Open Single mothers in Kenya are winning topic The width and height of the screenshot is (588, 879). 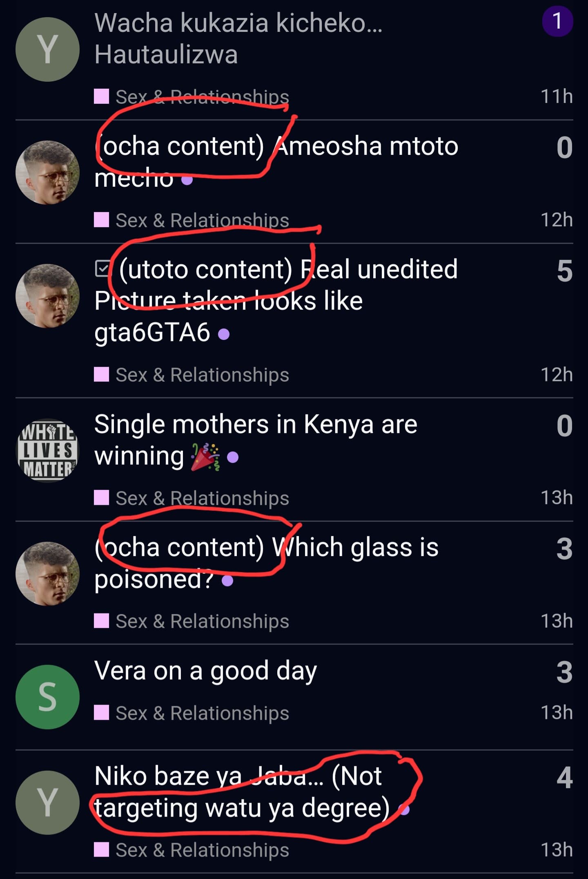click(x=256, y=440)
